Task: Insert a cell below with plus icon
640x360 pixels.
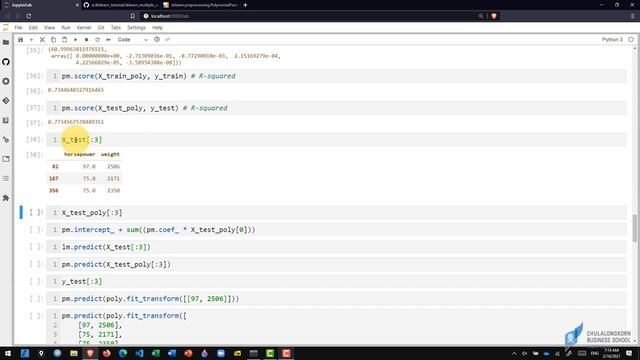Action: (x=31, y=40)
